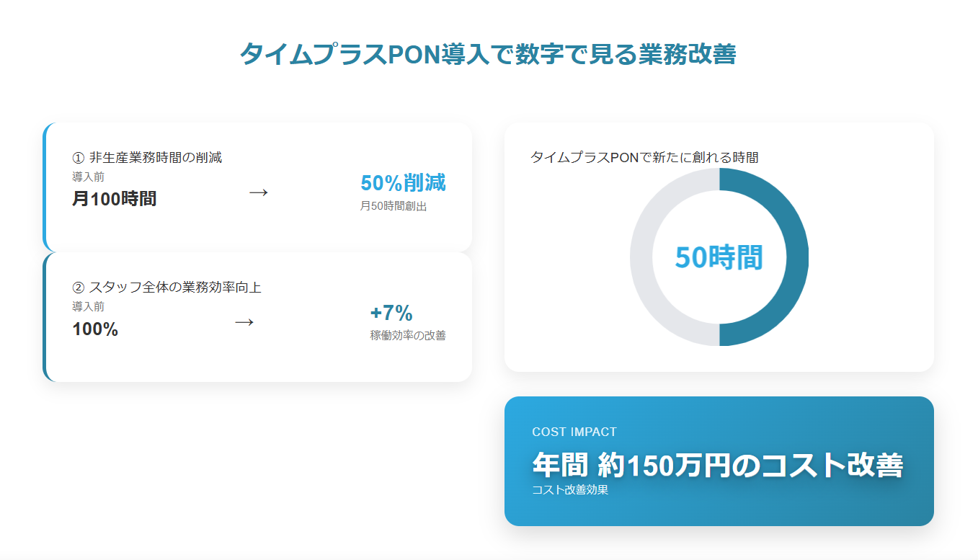This screenshot has width=978, height=560.
Task: Select the コスト改善効果 caption
Action: (x=570, y=490)
